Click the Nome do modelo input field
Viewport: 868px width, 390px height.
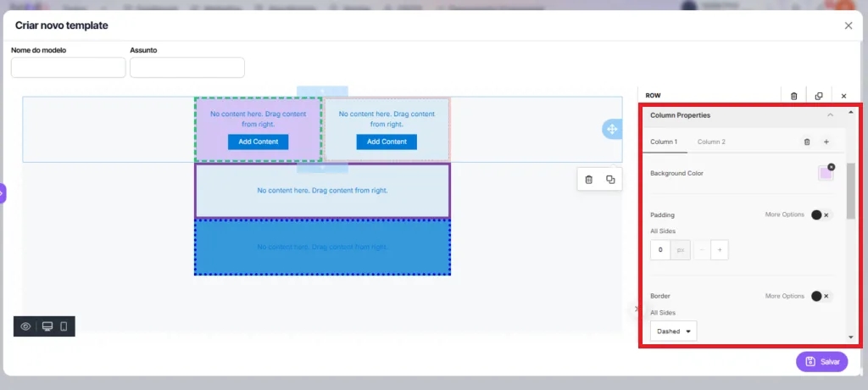(x=68, y=68)
